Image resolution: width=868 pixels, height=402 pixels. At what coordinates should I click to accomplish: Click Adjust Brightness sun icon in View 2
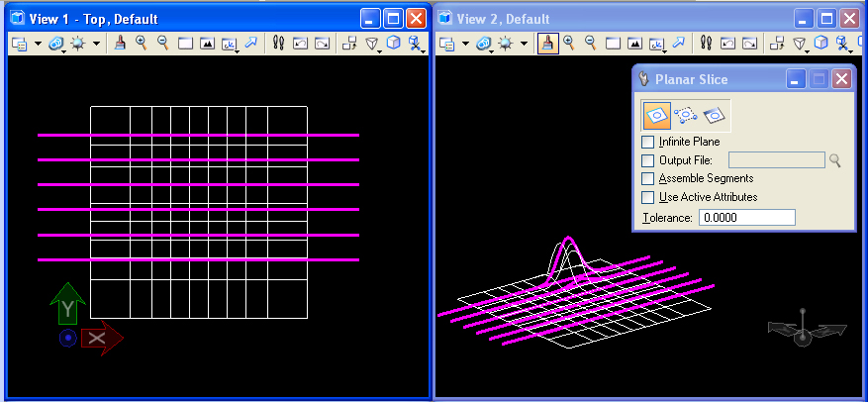pyautogui.click(x=506, y=44)
